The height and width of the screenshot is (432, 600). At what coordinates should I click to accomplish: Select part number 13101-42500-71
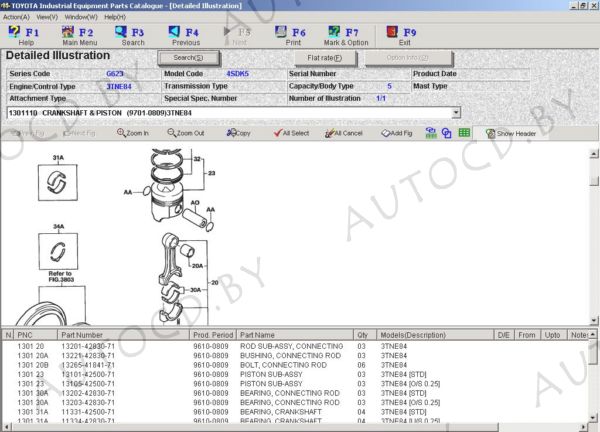point(88,374)
